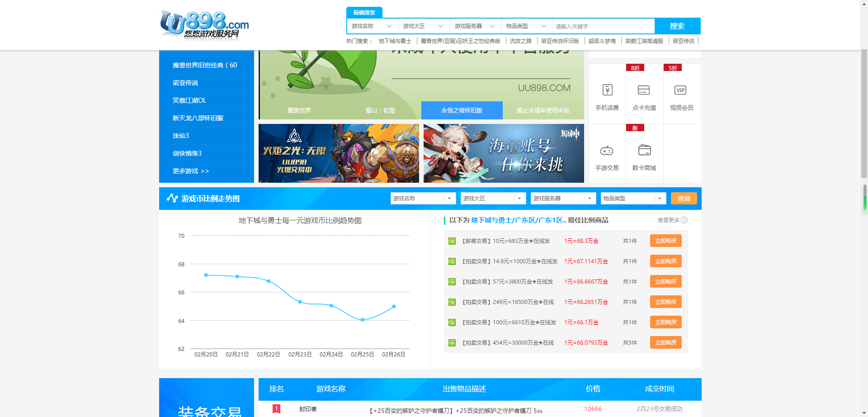Buy the 10元=683万金 listing
The image size is (868, 417).
click(x=665, y=241)
